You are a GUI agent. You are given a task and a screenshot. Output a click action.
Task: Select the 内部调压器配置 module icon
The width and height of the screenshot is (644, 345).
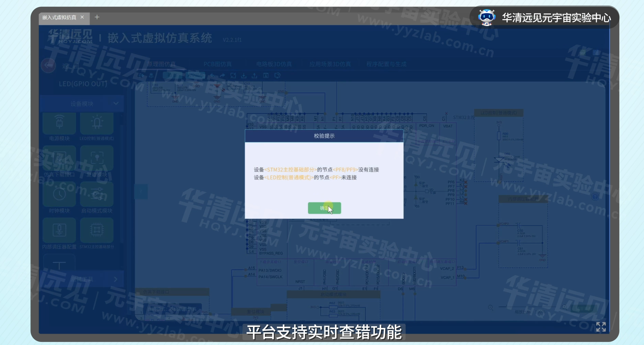(x=59, y=230)
